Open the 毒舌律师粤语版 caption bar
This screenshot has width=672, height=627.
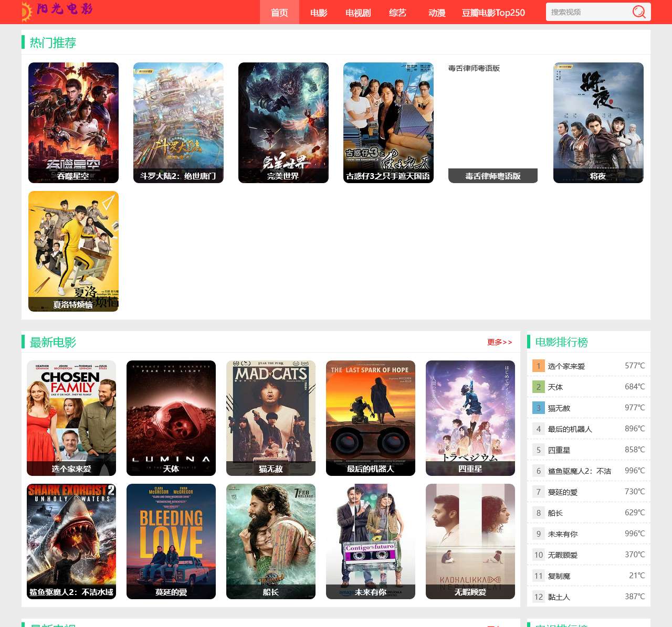pyautogui.click(x=493, y=176)
